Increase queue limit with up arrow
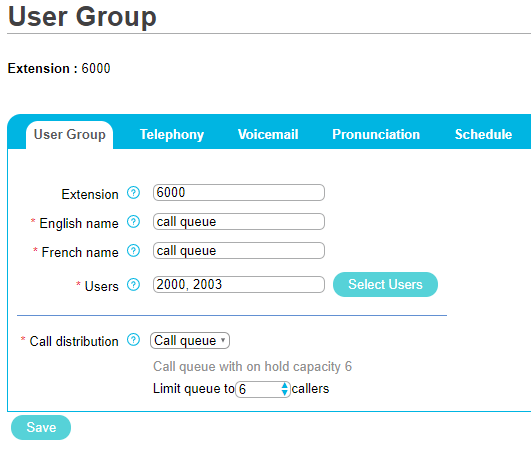This screenshot has height=461, width=531. (x=285, y=385)
